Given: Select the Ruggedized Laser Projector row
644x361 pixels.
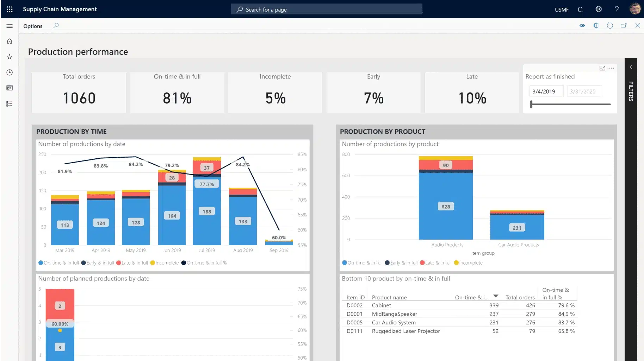Looking at the screenshot, I should pos(459,331).
